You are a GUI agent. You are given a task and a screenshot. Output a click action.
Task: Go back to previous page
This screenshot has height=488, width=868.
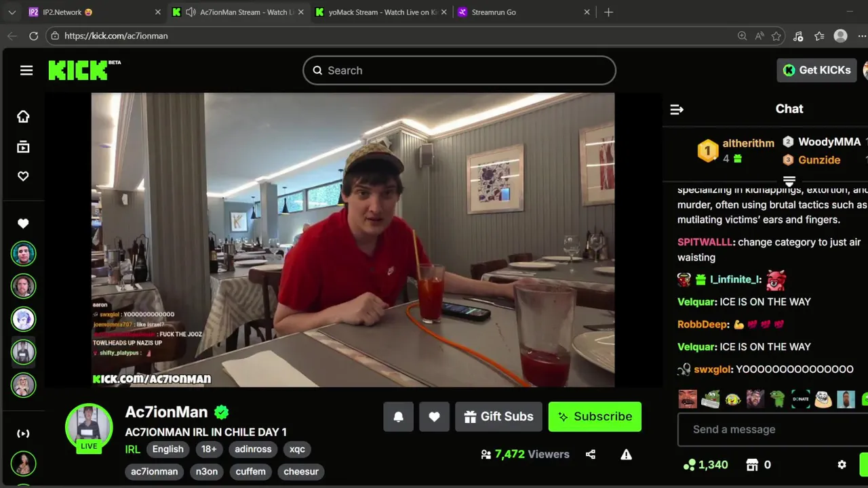pyautogui.click(x=12, y=36)
